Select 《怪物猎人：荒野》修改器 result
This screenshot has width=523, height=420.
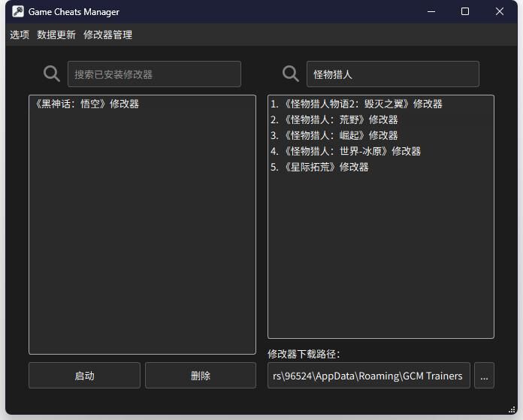point(334,119)
